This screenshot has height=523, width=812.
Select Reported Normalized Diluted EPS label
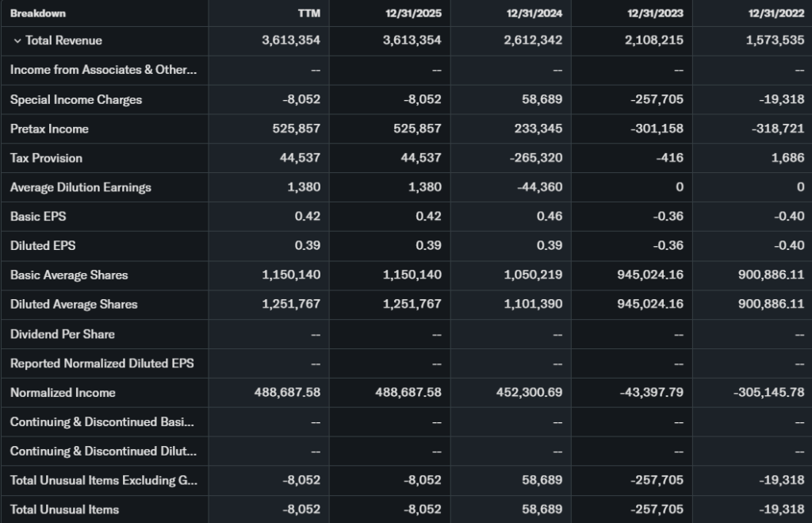point(101,363)
